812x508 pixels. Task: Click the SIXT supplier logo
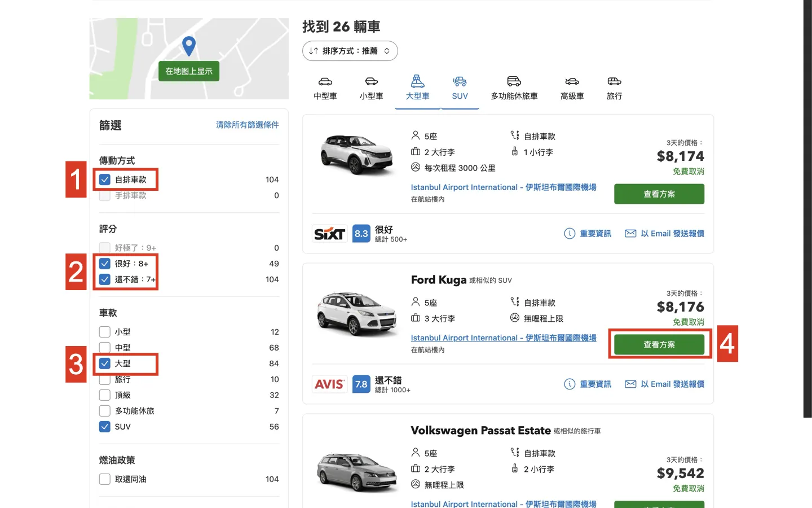point(330,234)
